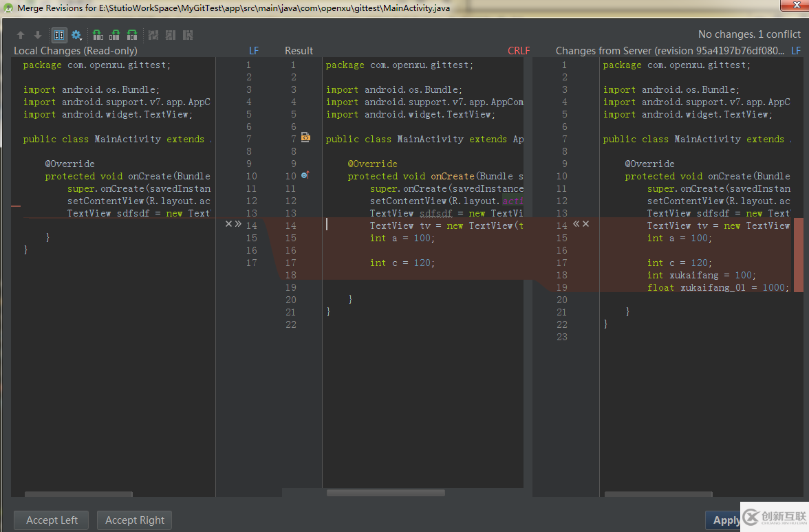Accept the local change with the » arrow
The width and height of the screenshot is (809, 532).
[238, 224]
